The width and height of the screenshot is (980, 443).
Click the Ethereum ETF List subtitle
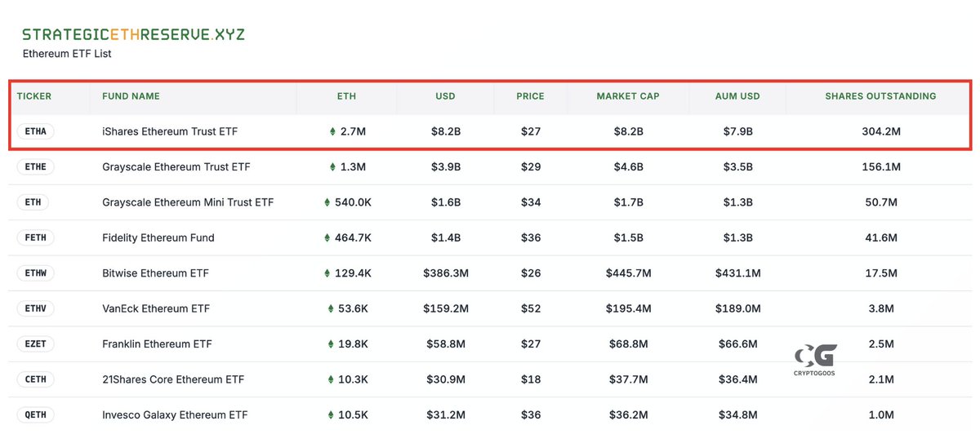[67, 54]
